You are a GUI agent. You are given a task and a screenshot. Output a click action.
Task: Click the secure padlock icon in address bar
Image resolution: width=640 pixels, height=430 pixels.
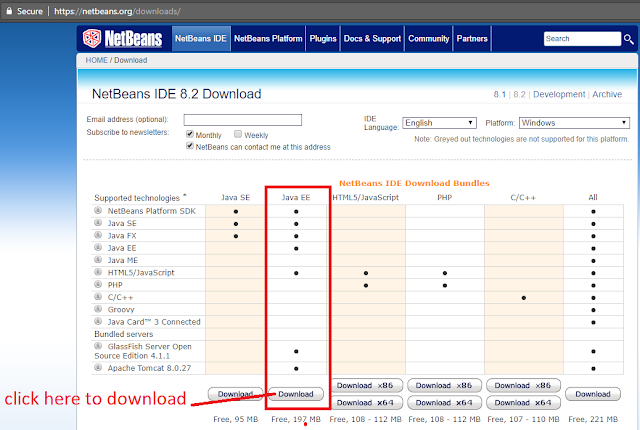coord(9,11)
